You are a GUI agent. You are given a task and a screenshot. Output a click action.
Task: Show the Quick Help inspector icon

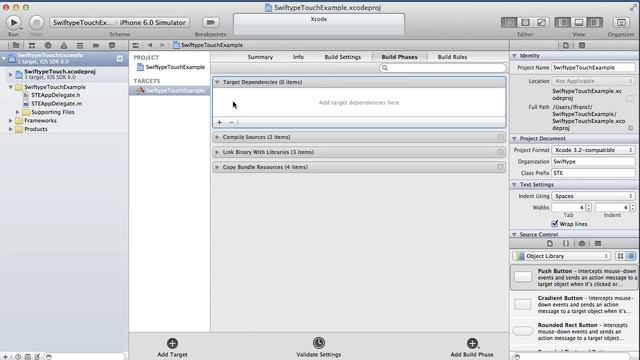[582, 45]
